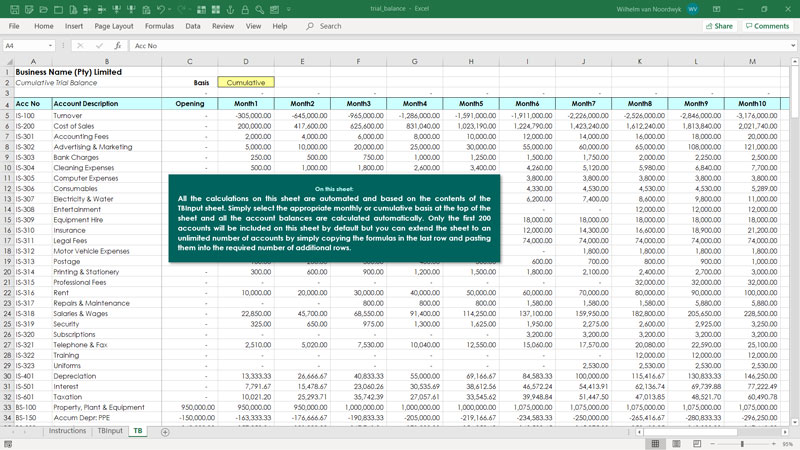Open the Help ribbon tab
Image resolution: width=800 pixels, height=450 pixels.
click(280, 26)
